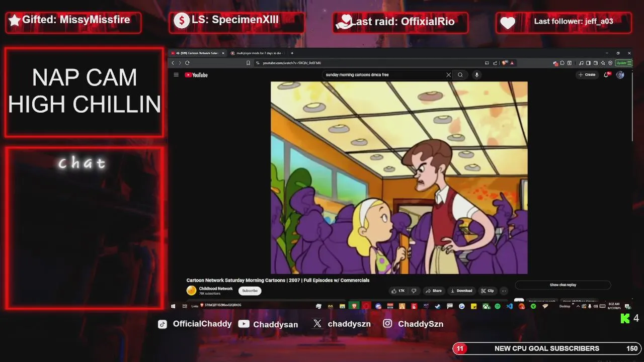Click the Clip button under video

pos(488,291)
